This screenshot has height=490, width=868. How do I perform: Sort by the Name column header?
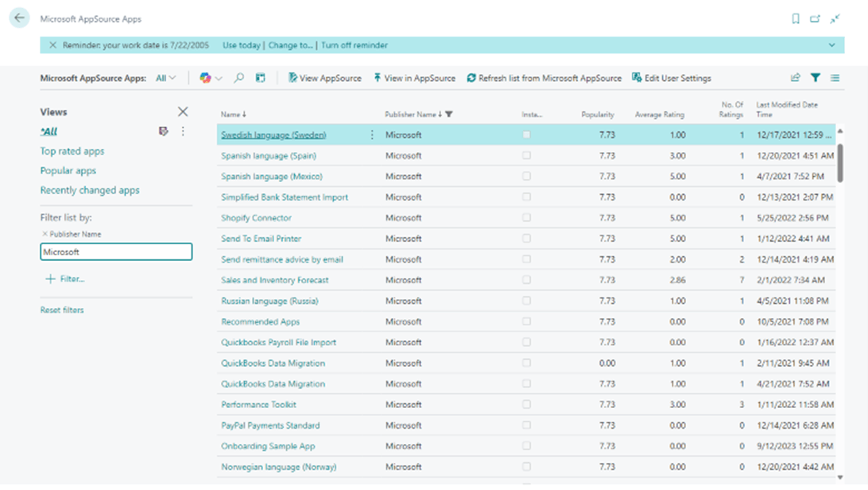click(233, 115)
